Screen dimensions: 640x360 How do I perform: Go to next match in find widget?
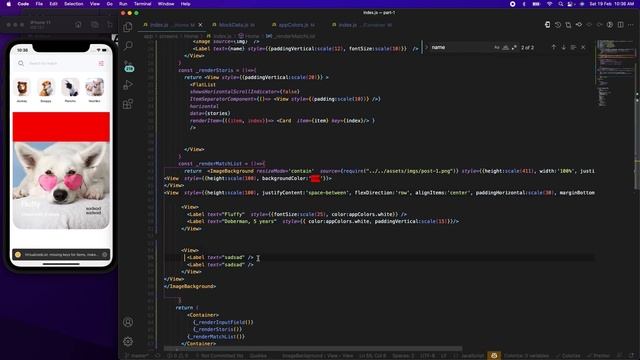point(563,47)
